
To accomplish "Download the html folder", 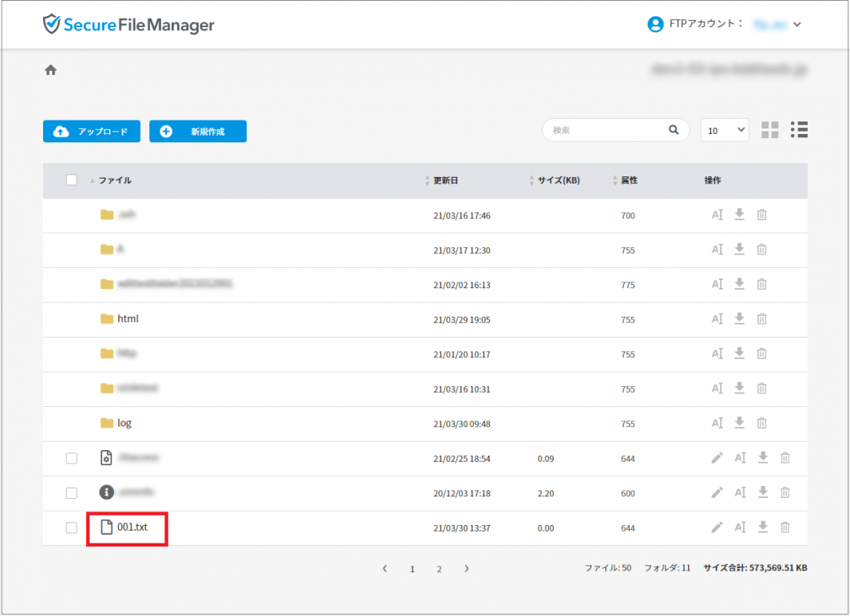I will (739, 319).
